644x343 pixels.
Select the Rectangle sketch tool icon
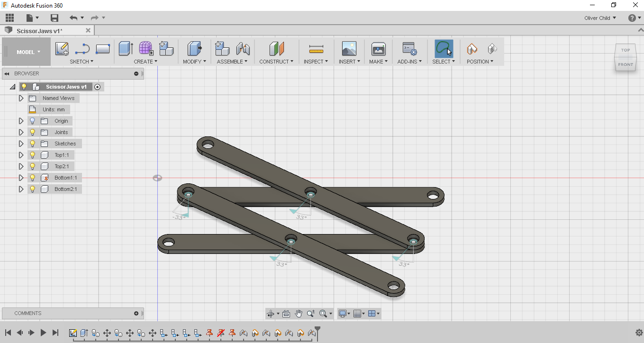tap(103, 49)
